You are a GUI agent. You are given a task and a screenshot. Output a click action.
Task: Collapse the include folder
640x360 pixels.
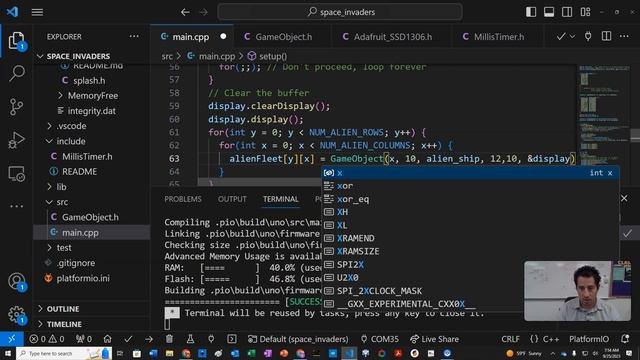(x=71, y=141)
